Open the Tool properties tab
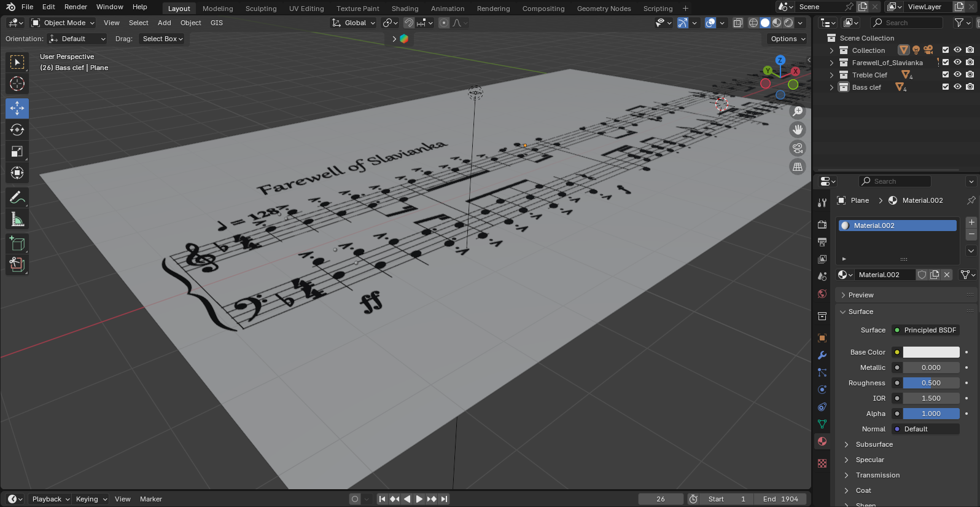 pos(822,203)
